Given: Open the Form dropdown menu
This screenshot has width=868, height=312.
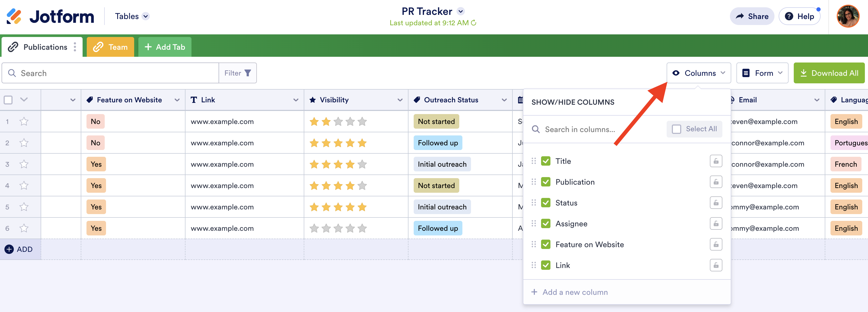Looking at the screenshot, I should pyautogui.click(x=762, y=73).
